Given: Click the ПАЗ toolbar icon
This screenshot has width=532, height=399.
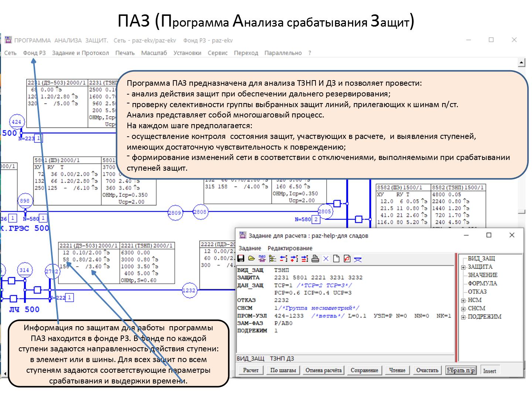Looking at the screenshot, I should click(262, 259).
